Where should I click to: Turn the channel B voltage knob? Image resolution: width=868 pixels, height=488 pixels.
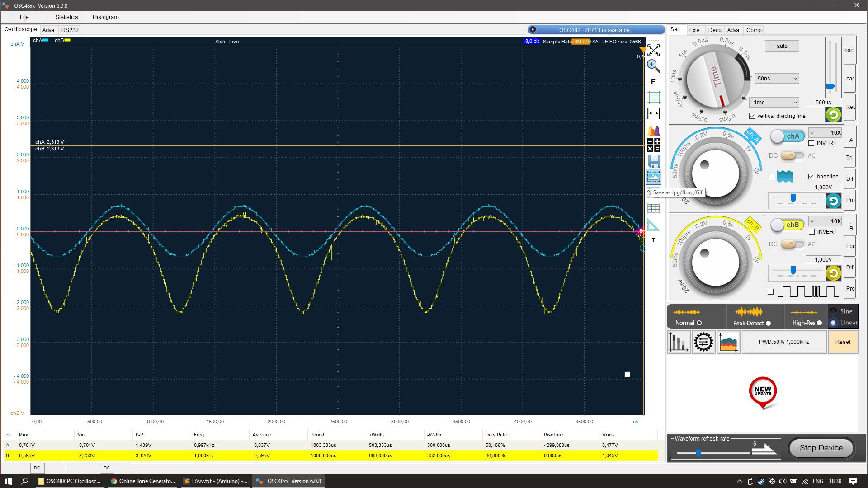click(x=715, y=263)
